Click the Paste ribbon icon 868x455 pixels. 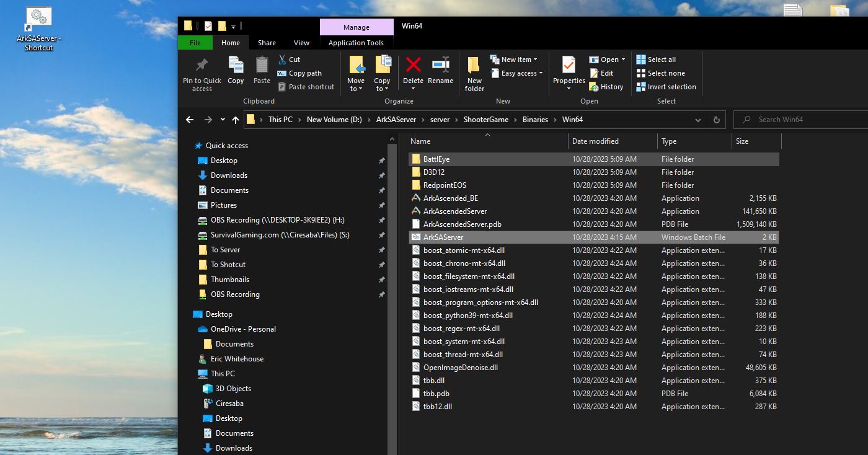tap(262, 66)
